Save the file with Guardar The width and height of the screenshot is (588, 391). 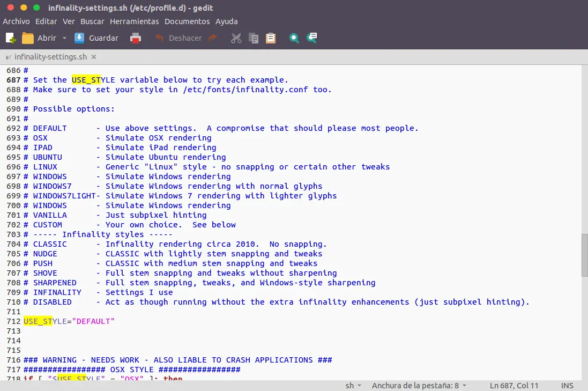[x=96, y=38]
